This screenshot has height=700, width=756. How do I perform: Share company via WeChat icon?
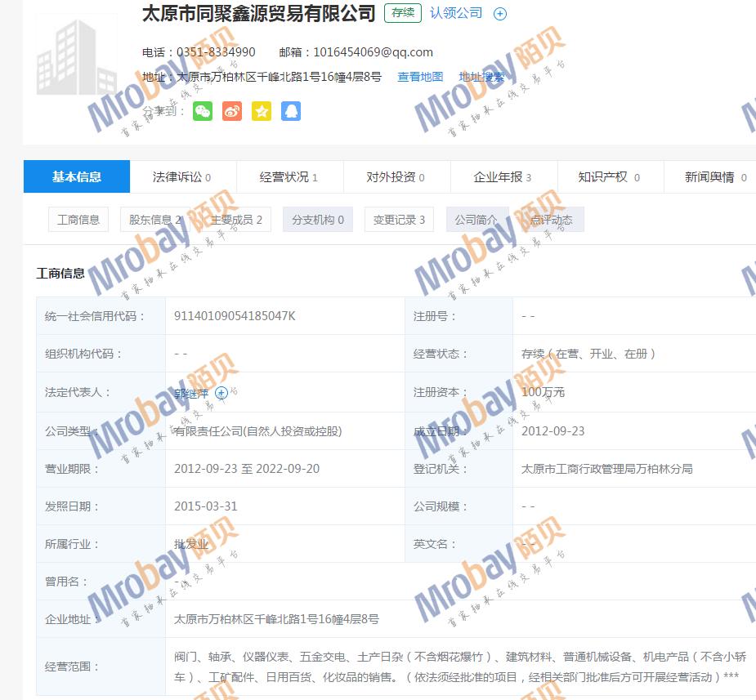click(202, 111)
